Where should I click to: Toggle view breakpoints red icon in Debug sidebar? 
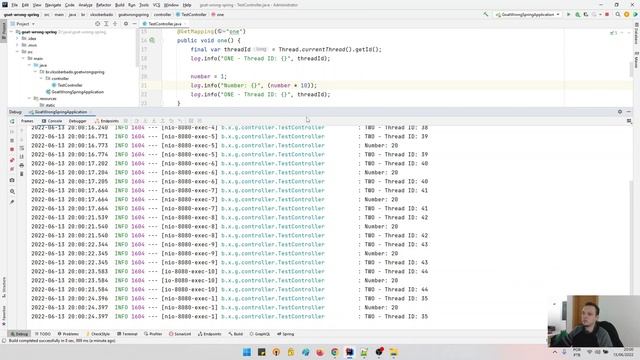click(x=12, y=160)
